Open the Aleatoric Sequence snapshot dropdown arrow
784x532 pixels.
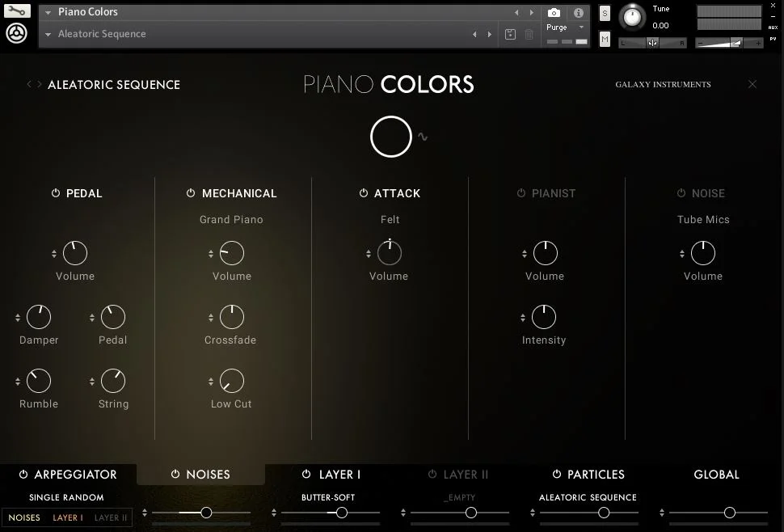pyautogui.click(x=48, y=35)
